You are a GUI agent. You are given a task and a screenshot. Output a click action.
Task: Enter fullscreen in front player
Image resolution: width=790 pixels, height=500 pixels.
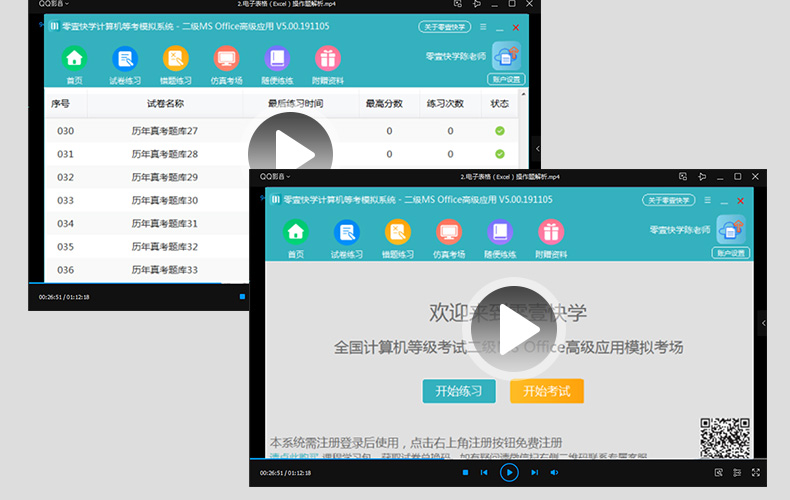(756, 472)
